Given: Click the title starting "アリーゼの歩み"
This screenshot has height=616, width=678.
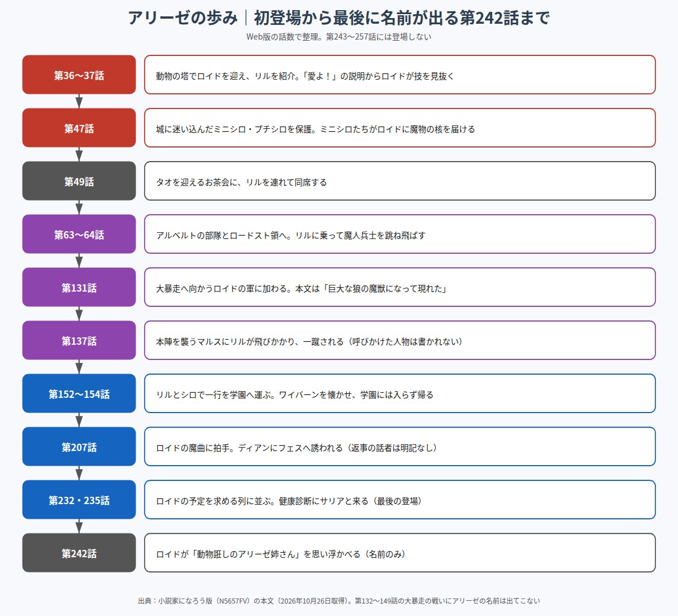Looking at the screenshot, I should coord(339,18).
